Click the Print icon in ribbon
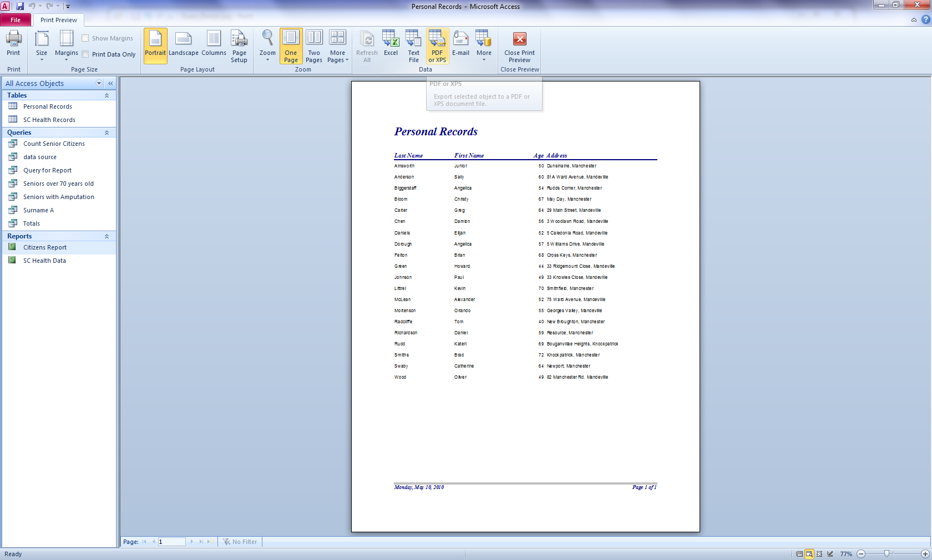The width and height of the screenshot is (932, 560). click(13, 44)
